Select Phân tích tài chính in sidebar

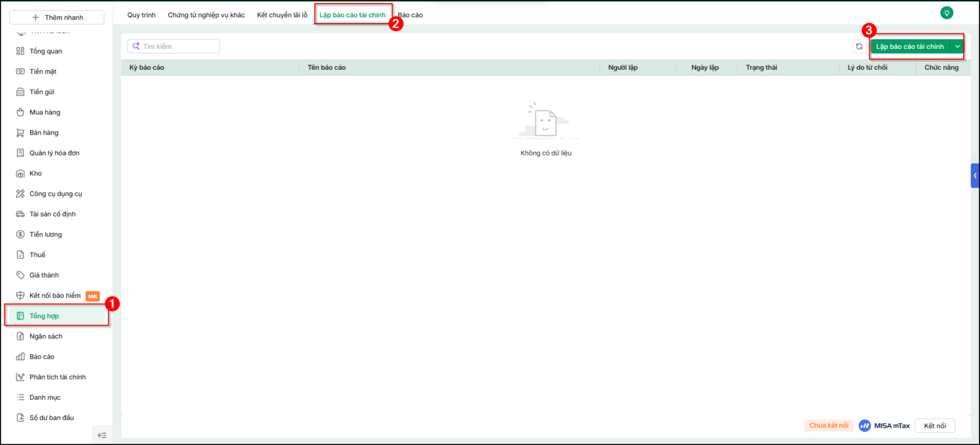click(x=56, y=377)
